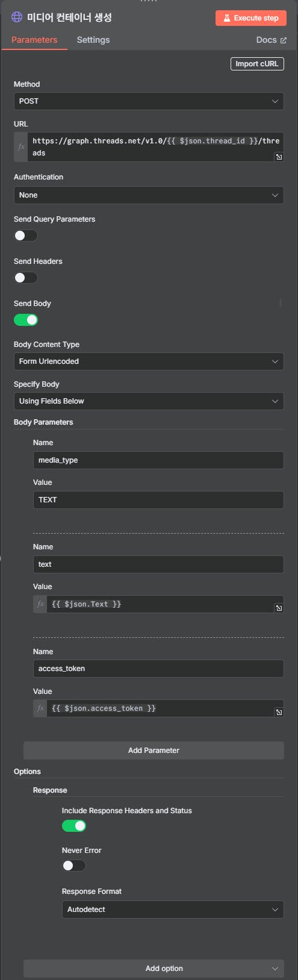Click the fx icon beside $json.access_token value

pos(40,708)
